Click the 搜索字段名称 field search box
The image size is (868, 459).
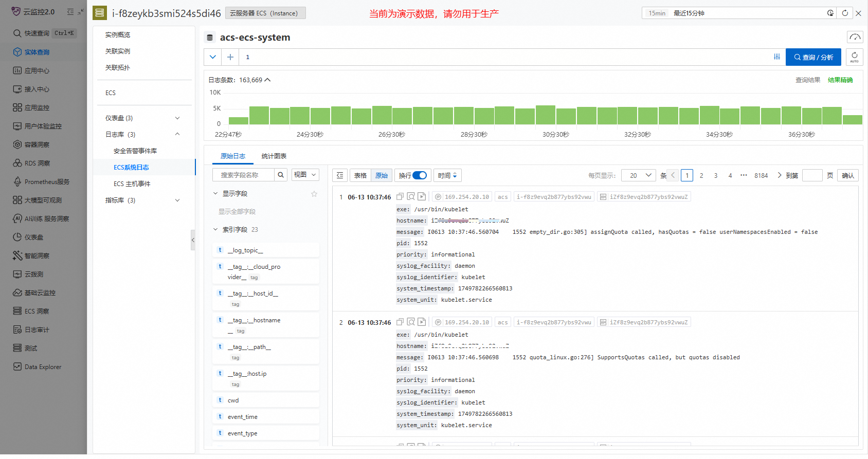[243, 175]
